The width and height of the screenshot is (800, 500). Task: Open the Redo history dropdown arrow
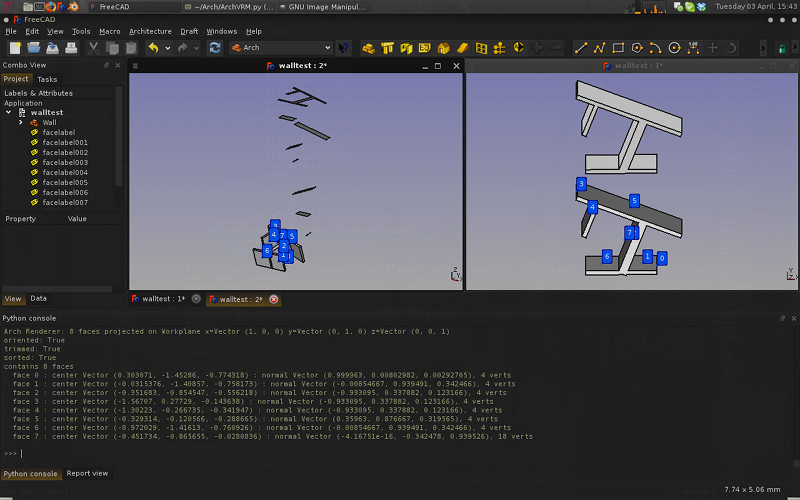pos(196,48)
